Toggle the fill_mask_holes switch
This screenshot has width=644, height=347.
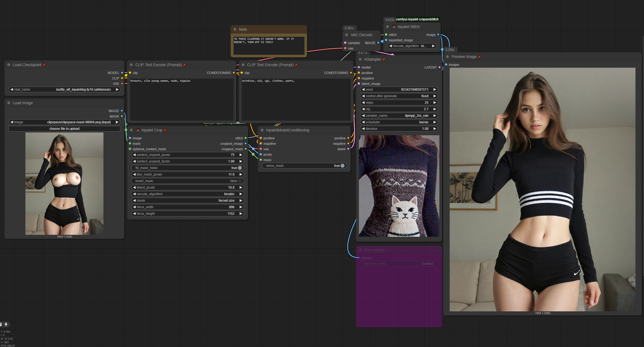tap(240, 168)
